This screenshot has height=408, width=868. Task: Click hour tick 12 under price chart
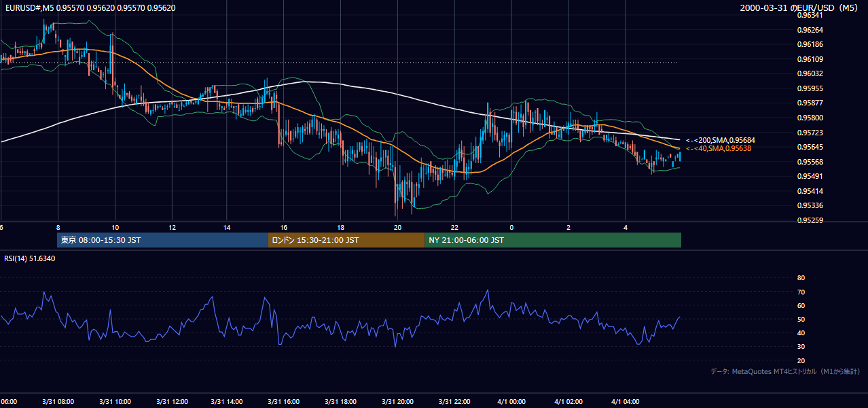pyautogui.click(x=172, y=228)
